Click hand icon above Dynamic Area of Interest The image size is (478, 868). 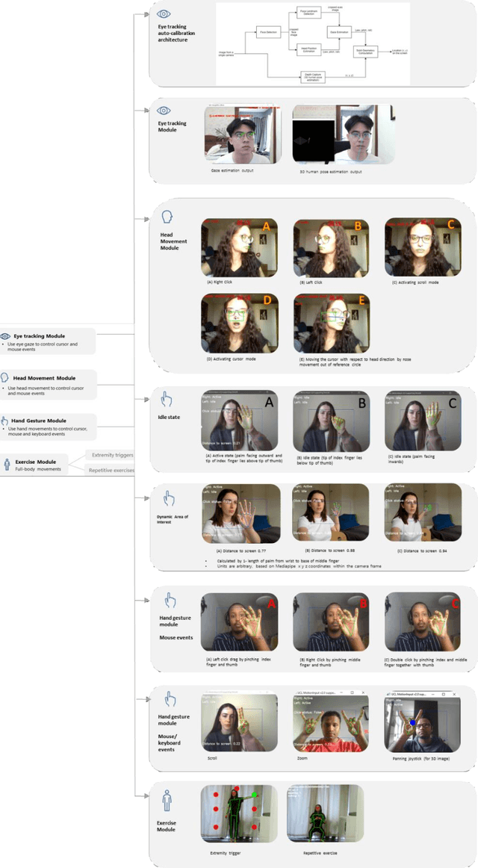tap(168, 497)
